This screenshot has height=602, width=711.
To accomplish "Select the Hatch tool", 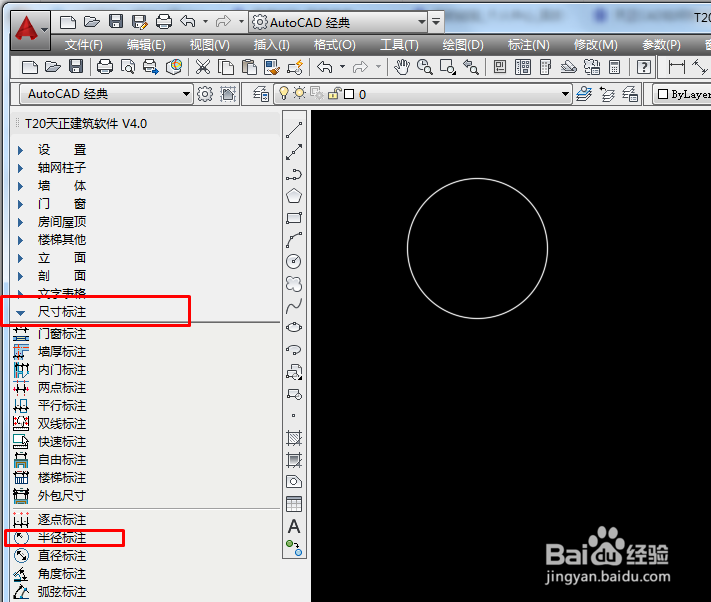I will (x=294, y=438).
